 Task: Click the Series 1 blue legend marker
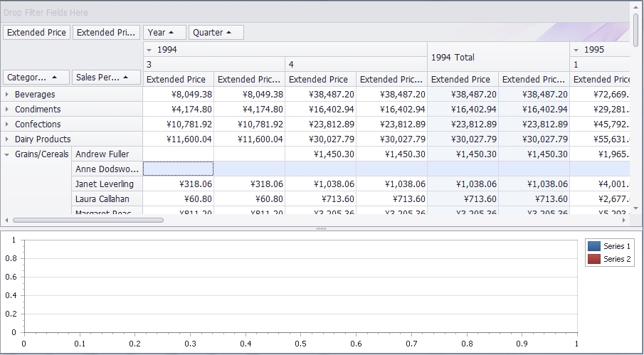pos(594,246)
